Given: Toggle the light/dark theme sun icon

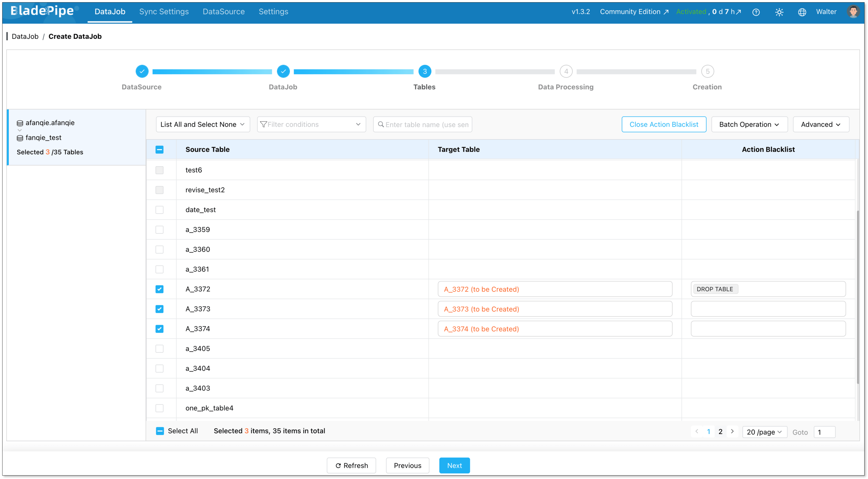Looking at the screenshot, I should coord(779,12).
